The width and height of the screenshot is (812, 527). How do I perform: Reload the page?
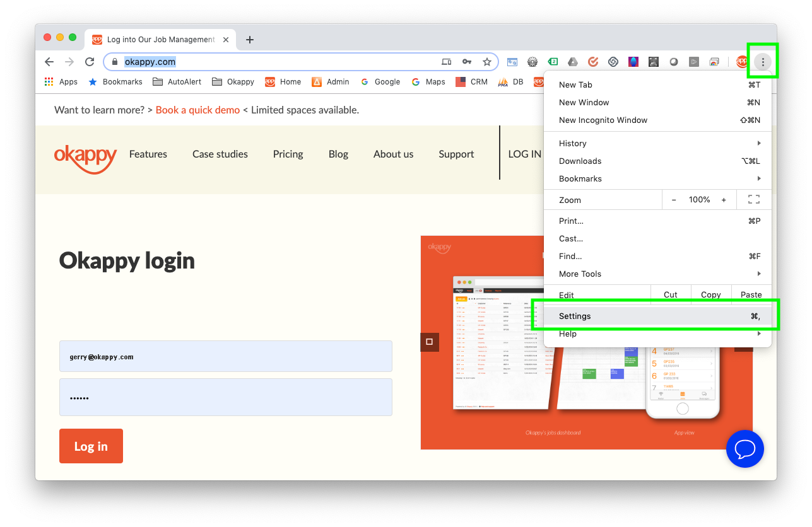tap(90, 62)
